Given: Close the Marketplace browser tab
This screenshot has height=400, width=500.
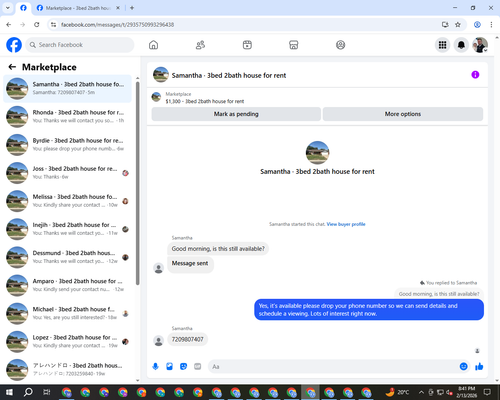Looking at the screenshot, I should 118,8.
